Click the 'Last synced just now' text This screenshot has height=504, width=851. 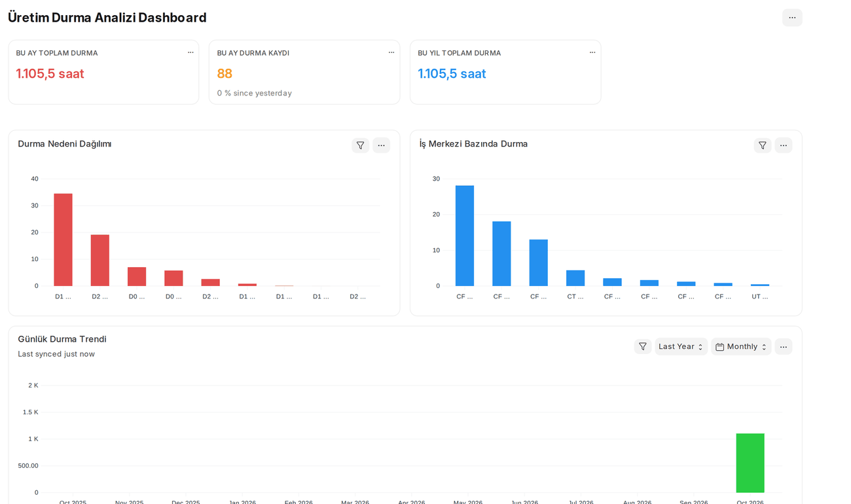(56, 354)
